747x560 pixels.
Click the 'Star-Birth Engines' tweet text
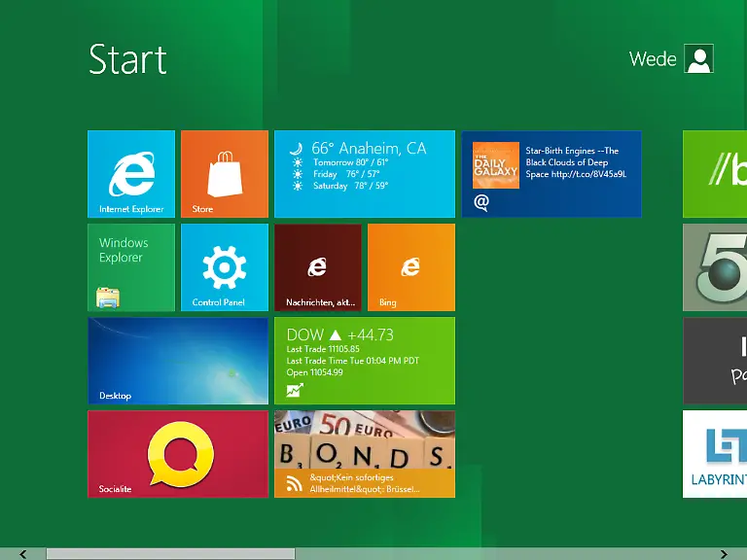pyautogui.click(x=576, y=162)
